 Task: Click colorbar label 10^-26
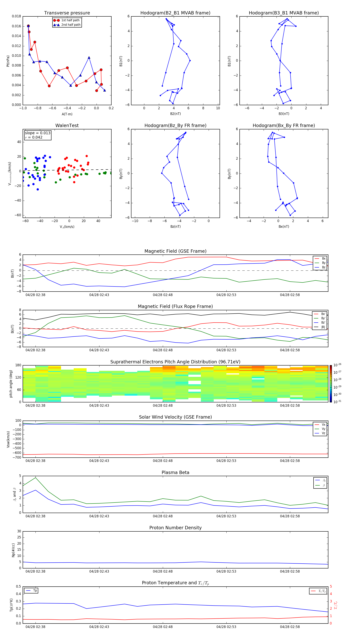point(337,365)
